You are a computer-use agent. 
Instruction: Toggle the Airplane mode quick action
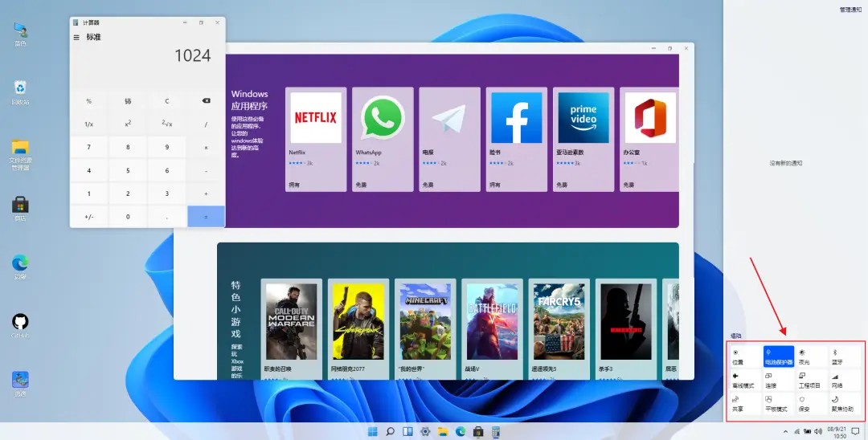(745, 381)
